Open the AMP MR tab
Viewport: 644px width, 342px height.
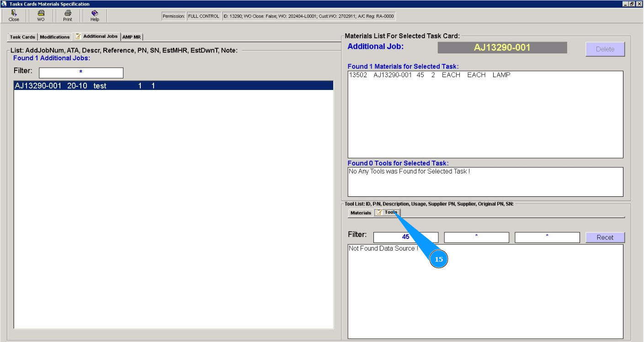(x=132, y=37)
